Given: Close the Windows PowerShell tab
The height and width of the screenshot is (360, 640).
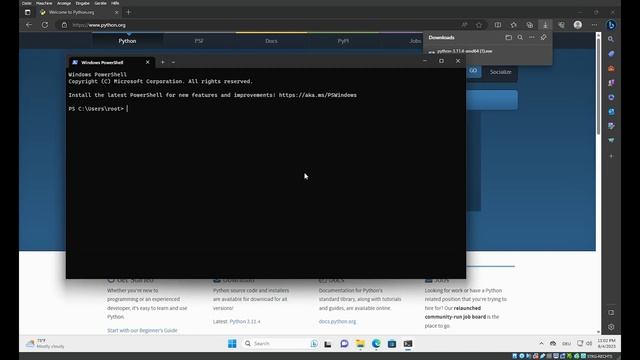Looking at the screenshot, I should pyautogui.click(x=147, y=62).
